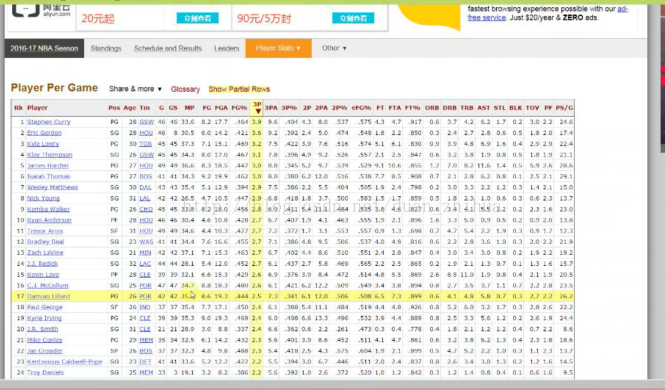The image size is (665, 390).
Task: Sort table by 3P column header
Action: click(257, 108)
